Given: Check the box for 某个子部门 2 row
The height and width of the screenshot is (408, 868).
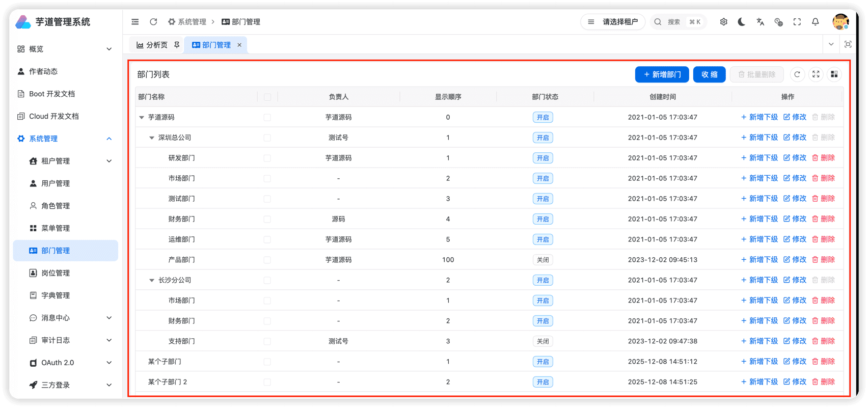Looking at the screenshot, I should (x=267, y=382).
